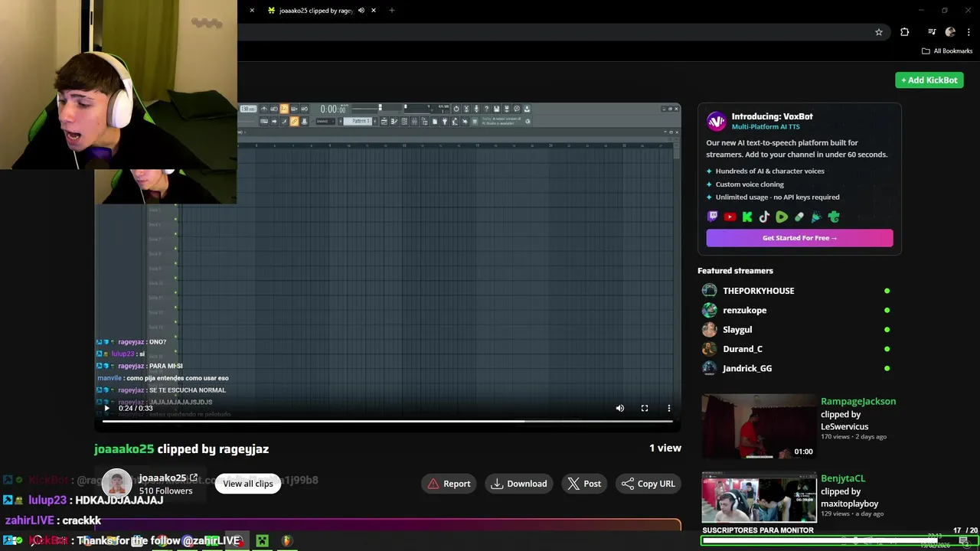The image size is (980, 551).
Task: Click FL Studio save disk icon
Action: (496, 109)
